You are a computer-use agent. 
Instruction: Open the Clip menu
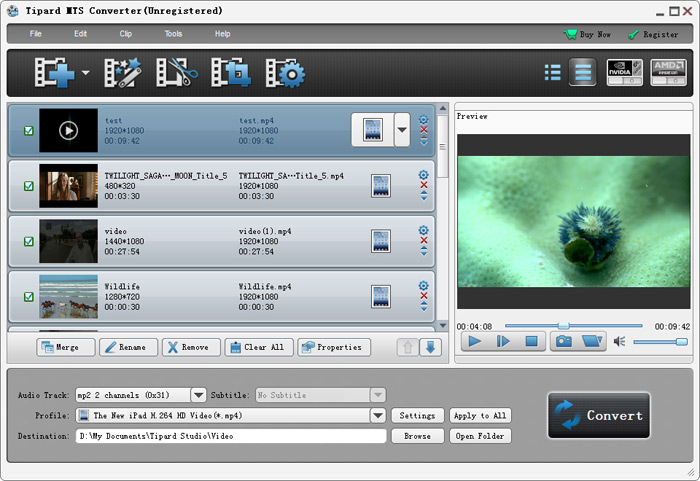tap(125, 33)
